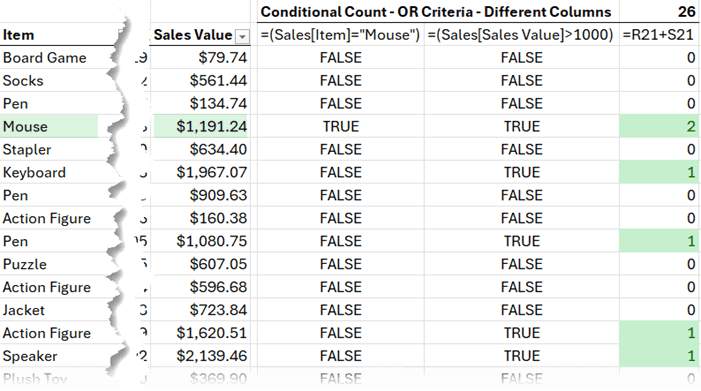Open the Sales Value filter dropdown
The height and width of the screenshot is (391, 701).
pos(242,36)
